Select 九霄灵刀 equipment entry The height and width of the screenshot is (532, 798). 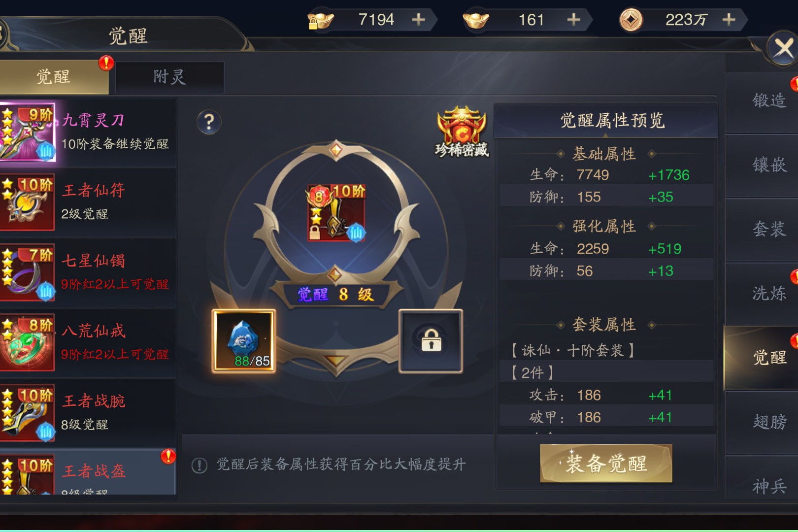(88, 132)
